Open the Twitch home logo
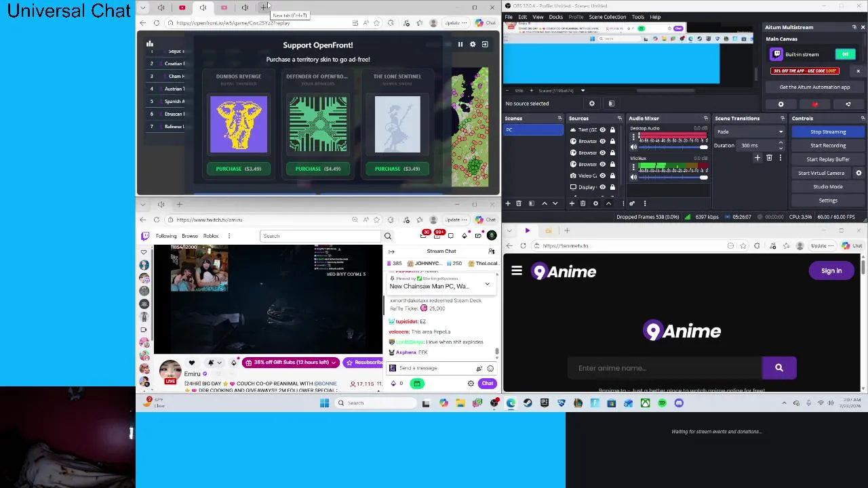The width and height of the screenshot is (868, 488). click(145, 236)
